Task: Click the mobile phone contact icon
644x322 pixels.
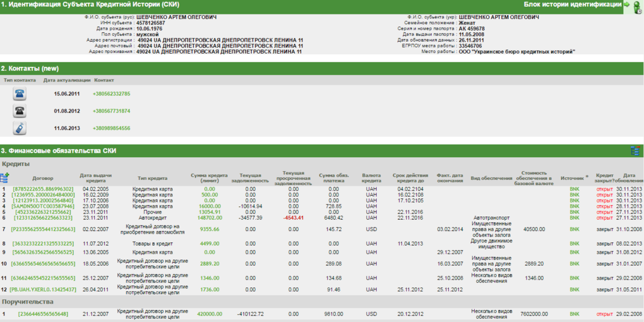Action: (20, 93)
